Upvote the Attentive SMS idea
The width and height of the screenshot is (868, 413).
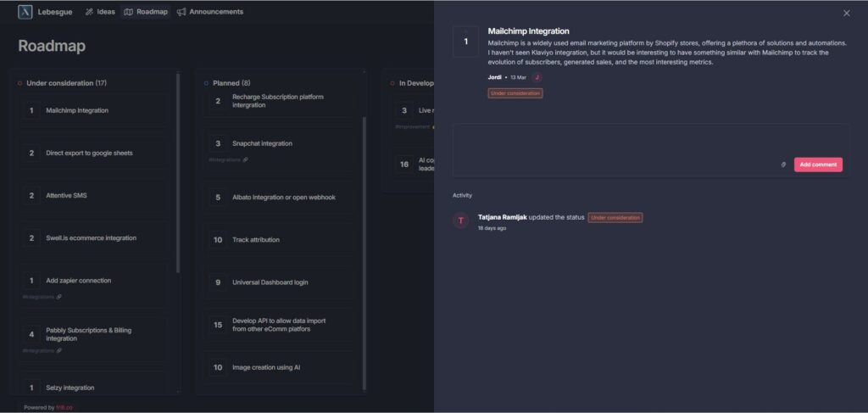click(x=31, y=196)
